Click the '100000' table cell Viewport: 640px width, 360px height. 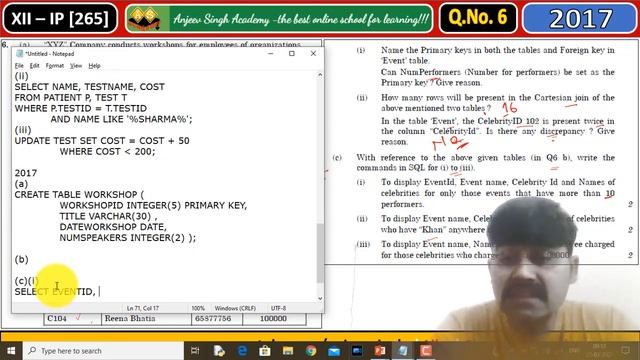273,318
